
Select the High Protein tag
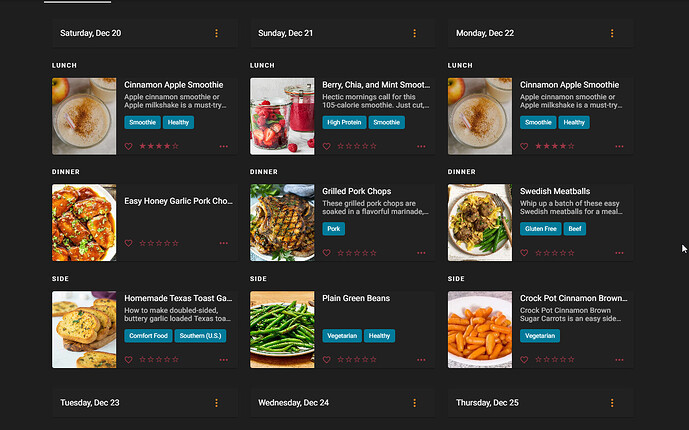point(344,122)
